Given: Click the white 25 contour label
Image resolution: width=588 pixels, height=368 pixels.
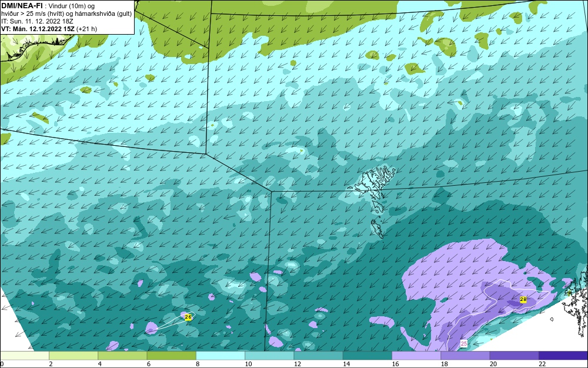Looking at the screenshot, I should click(x=464, y=344).
